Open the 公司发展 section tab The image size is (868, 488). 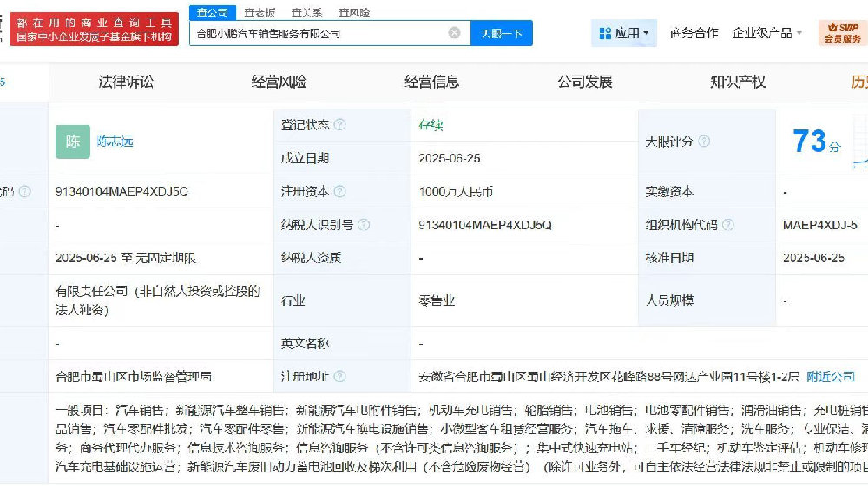point(584,82)
